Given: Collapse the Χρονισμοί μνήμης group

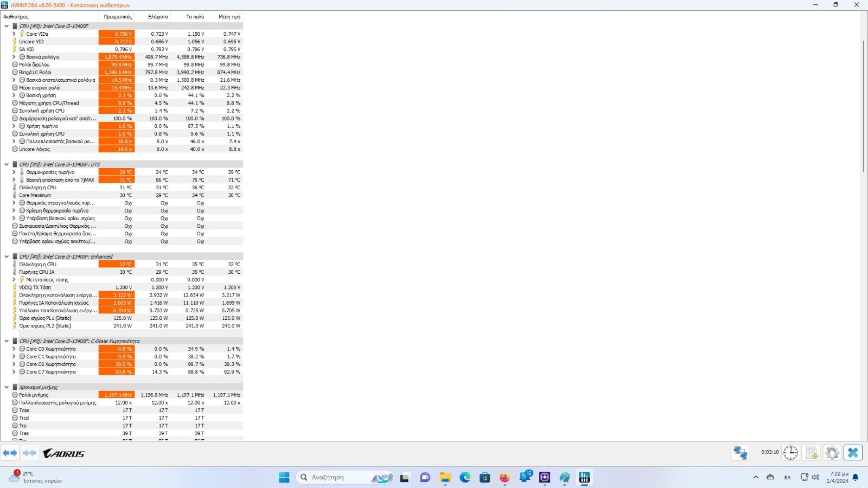Looking at the screenshot, I should (x=7, y=387).
